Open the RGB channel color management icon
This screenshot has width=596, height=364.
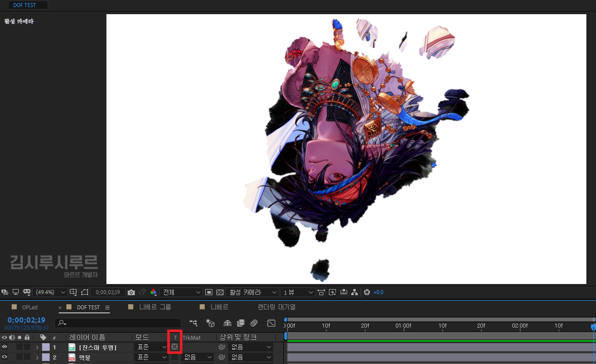pyautogui.click(x=154, y=292)
